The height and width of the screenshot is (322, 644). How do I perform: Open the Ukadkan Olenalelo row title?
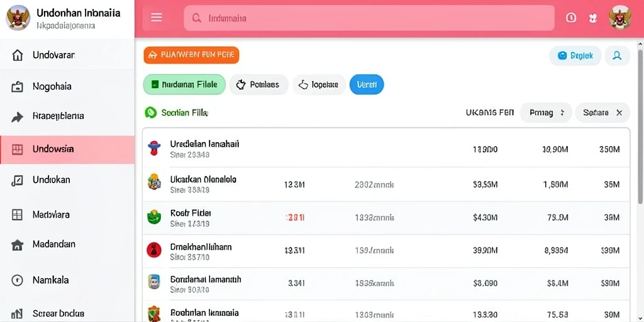tap(203, 179)
